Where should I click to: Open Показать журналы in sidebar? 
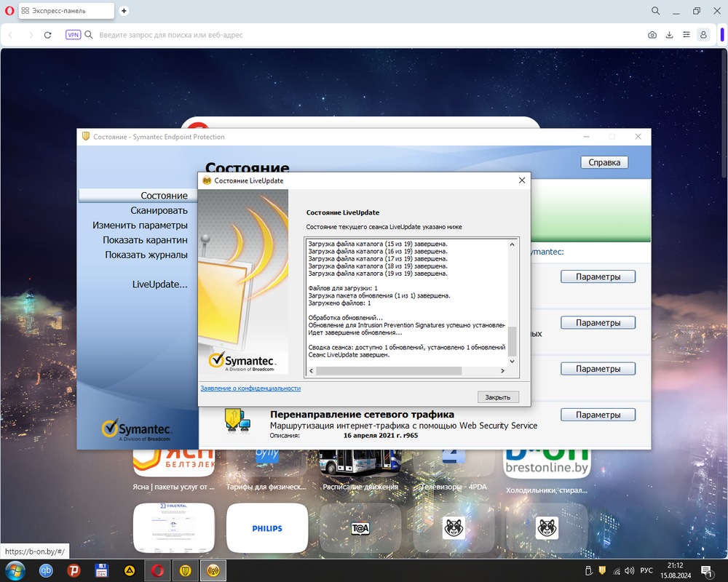pos(146,255)
